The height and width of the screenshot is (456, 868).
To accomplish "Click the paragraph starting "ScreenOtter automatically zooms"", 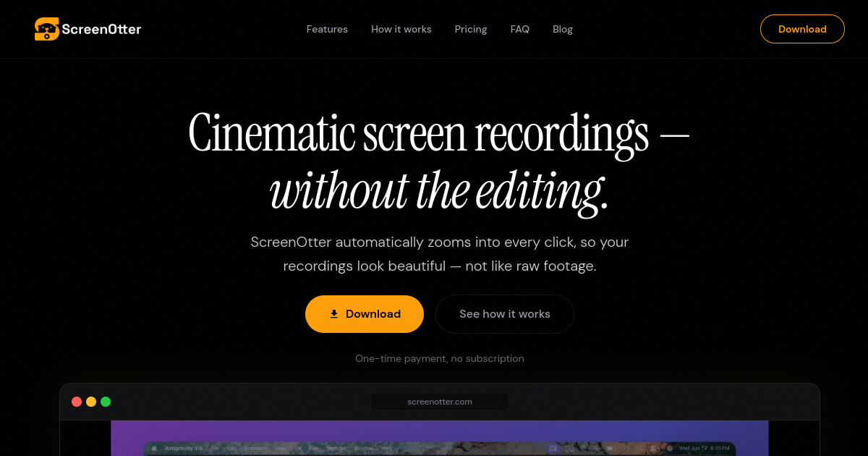I will (x=440, y=254).
